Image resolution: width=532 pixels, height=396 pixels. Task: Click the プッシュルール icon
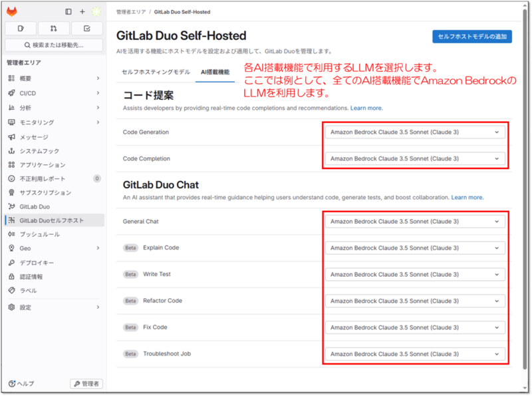pos(11,234)
